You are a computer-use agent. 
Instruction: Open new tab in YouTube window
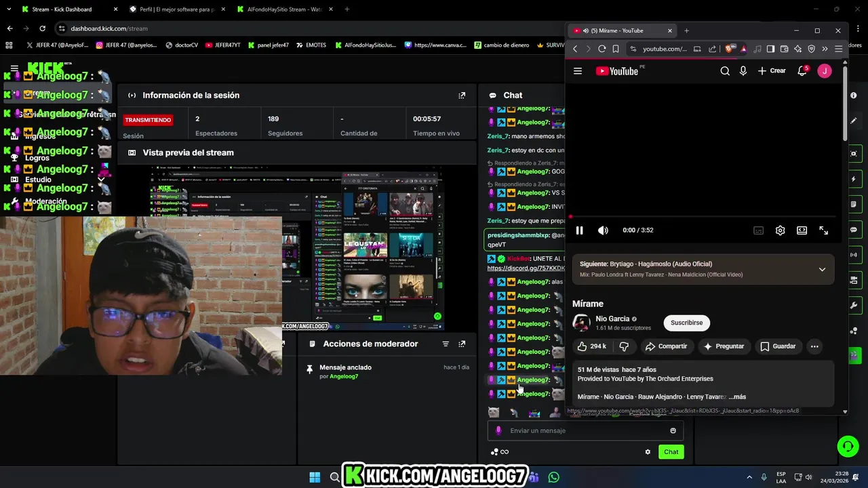[x=686, y=30]
